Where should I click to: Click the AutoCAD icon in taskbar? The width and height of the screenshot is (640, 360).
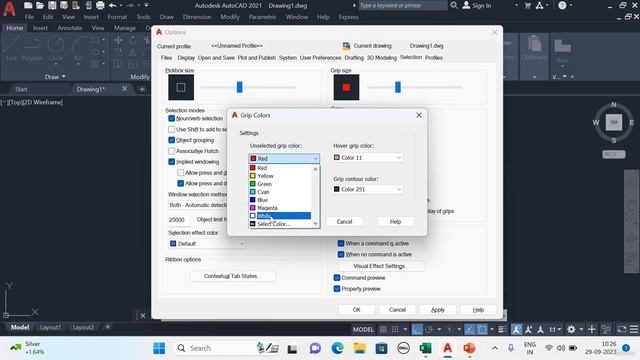coord(447,348)
